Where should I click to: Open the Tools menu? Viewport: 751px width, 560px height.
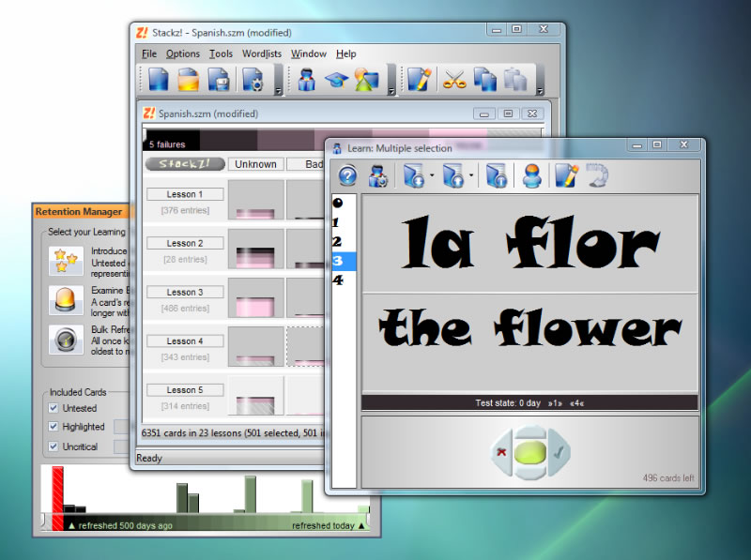point(221,54)
